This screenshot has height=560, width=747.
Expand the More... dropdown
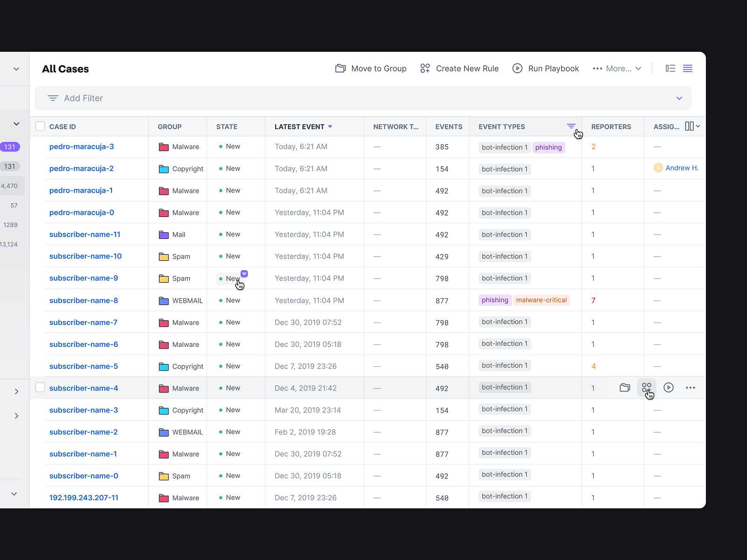click(x=617, y=68)
